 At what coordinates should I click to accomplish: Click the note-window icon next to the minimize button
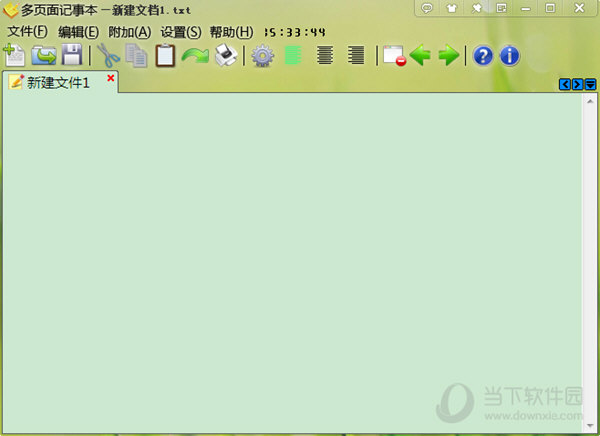pos(501,8)
